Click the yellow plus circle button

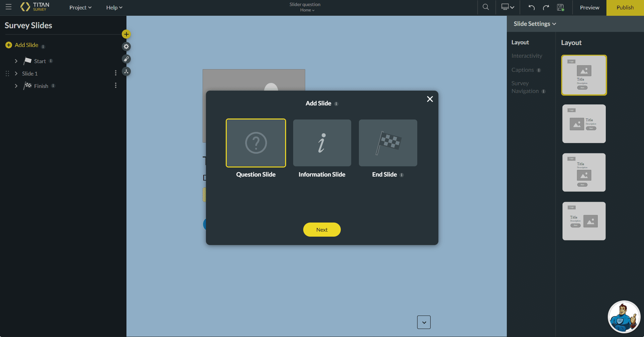[126, 34]
